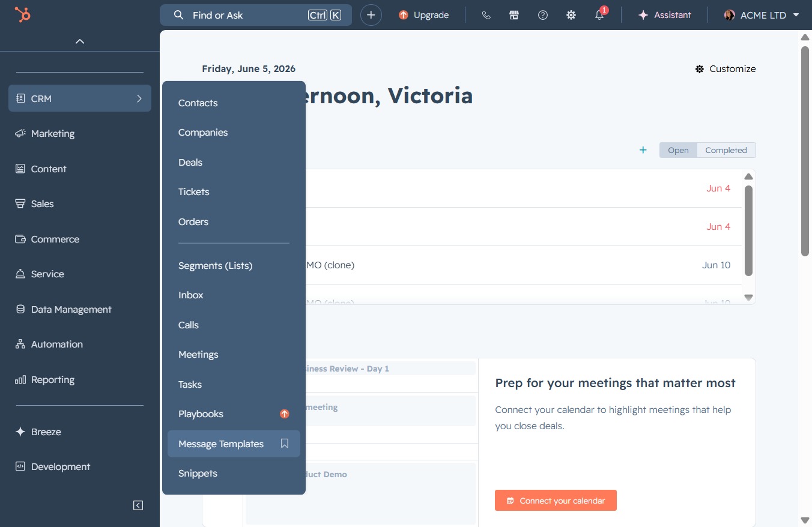Click the Customize dashboard button
Viewport: 812px width, 527px height.
pos(725,68)
